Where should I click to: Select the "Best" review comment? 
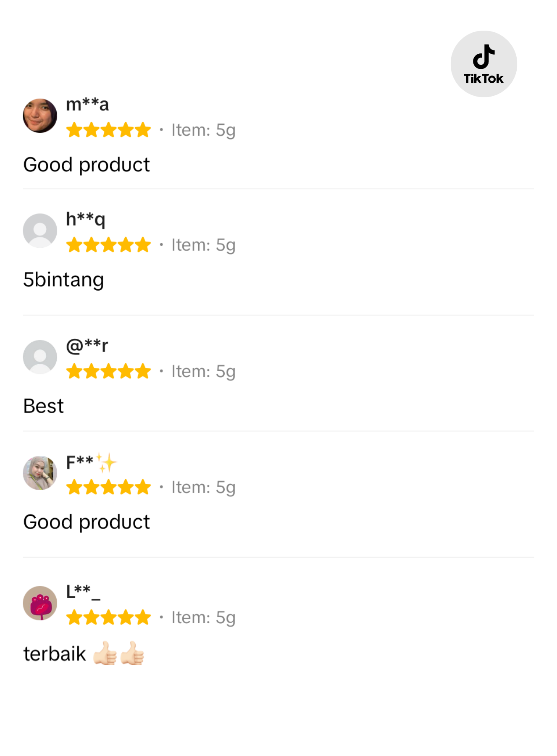click(44, 406)
